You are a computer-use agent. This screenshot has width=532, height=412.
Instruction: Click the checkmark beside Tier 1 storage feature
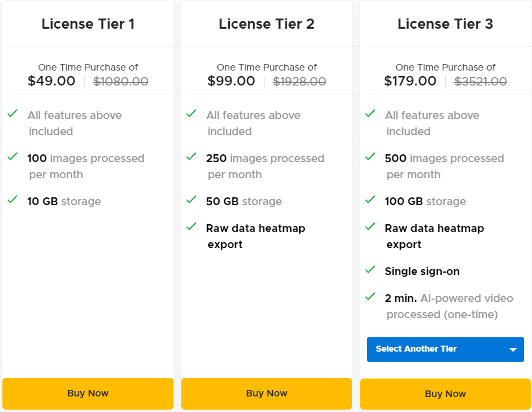pyautogui.click(x=12, y=201)
